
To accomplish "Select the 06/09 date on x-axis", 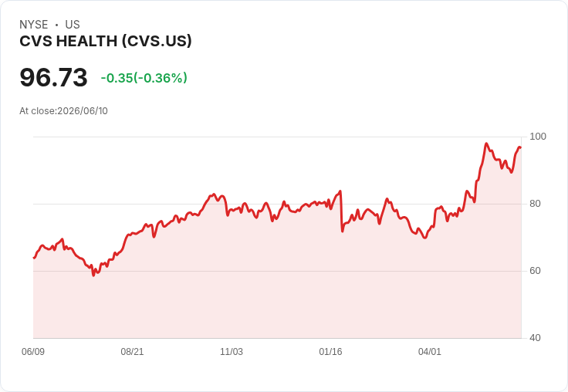I will tap(33, 351).
